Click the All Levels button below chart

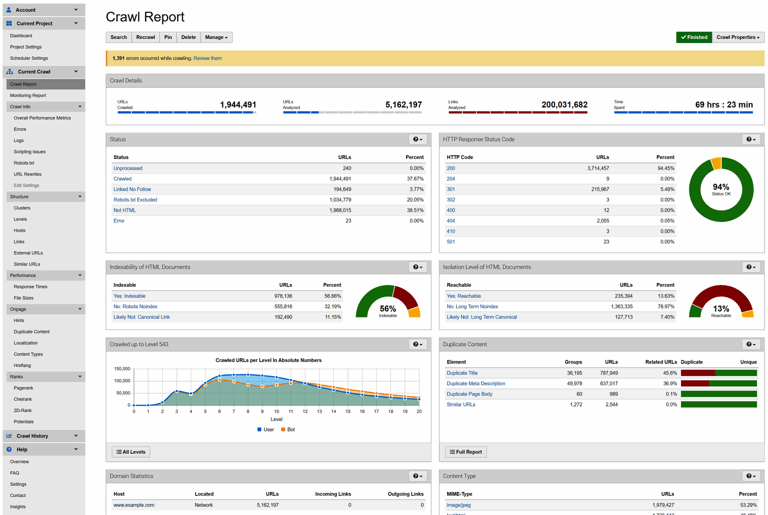click(x=131, y=452)
